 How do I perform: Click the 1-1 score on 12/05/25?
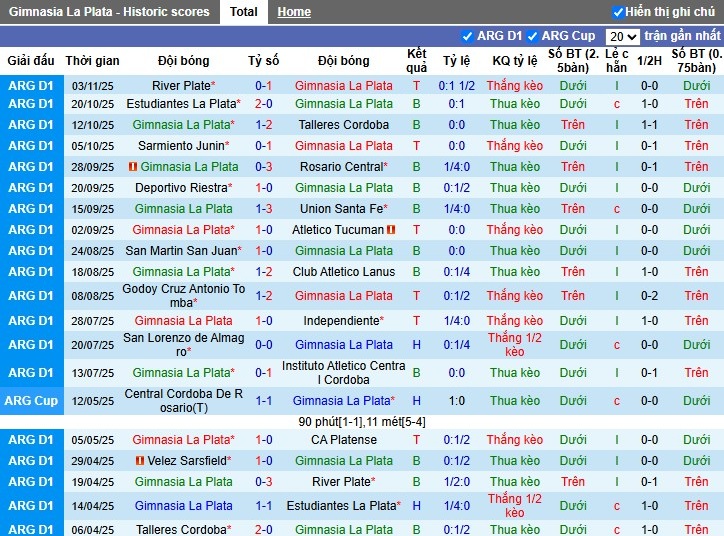click(x=264, y=401)
